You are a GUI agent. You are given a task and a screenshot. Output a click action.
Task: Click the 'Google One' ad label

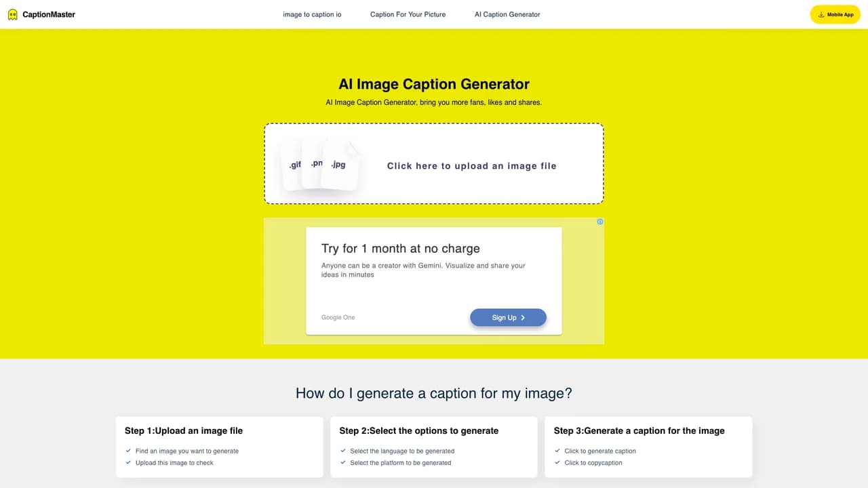[338, 317]
